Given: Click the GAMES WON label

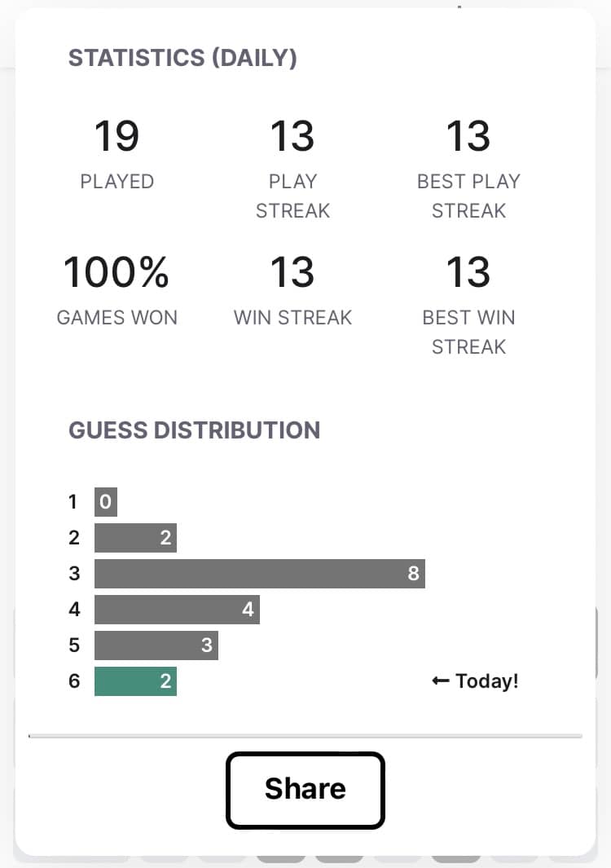Looking at the screenshot, I should pos(116,318).
